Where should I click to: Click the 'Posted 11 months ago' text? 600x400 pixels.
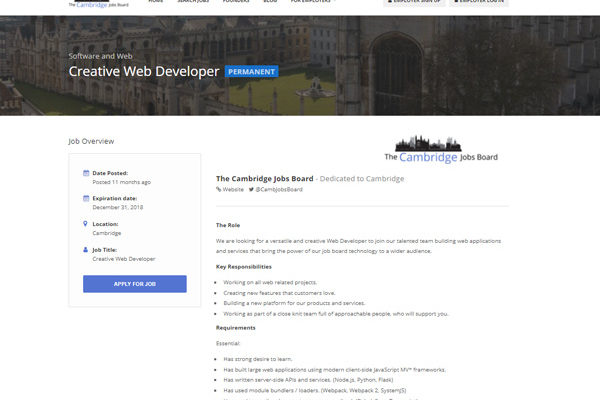pyautogui.click(x=122, y=182)
